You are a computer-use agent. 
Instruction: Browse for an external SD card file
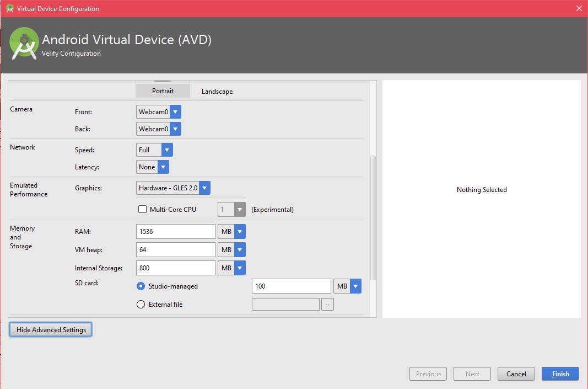coord(327,304)
